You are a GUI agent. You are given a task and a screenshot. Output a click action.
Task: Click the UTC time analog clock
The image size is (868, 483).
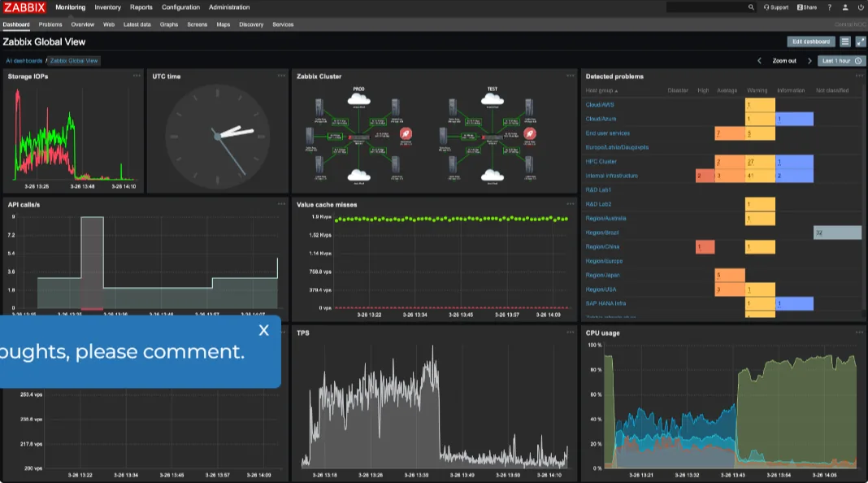(218, 137)
